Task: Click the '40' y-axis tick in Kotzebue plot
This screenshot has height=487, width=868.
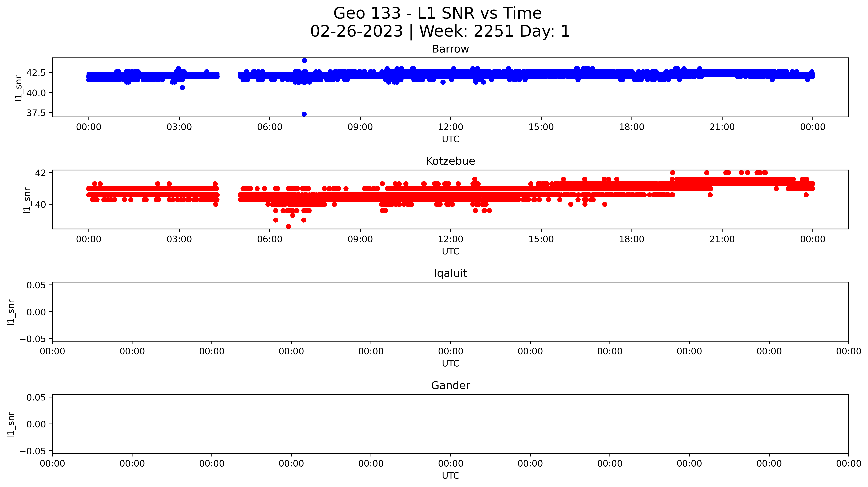Action: click(41, 204)
